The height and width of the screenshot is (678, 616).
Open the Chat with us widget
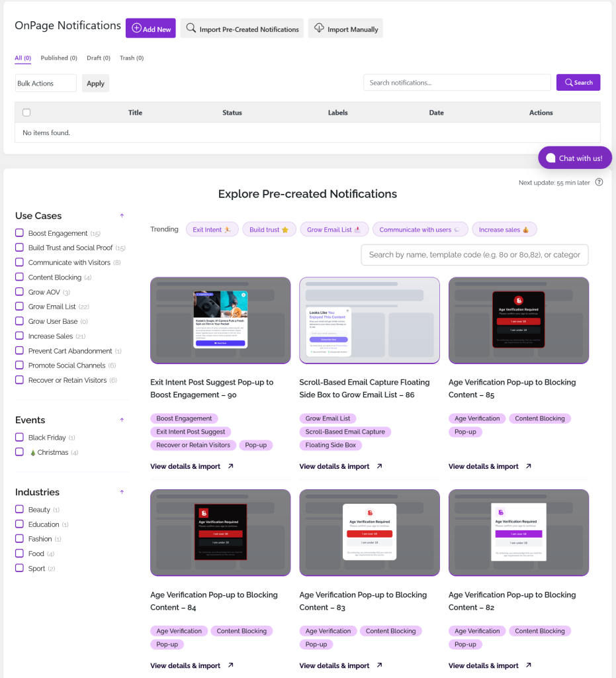(574, 158)
